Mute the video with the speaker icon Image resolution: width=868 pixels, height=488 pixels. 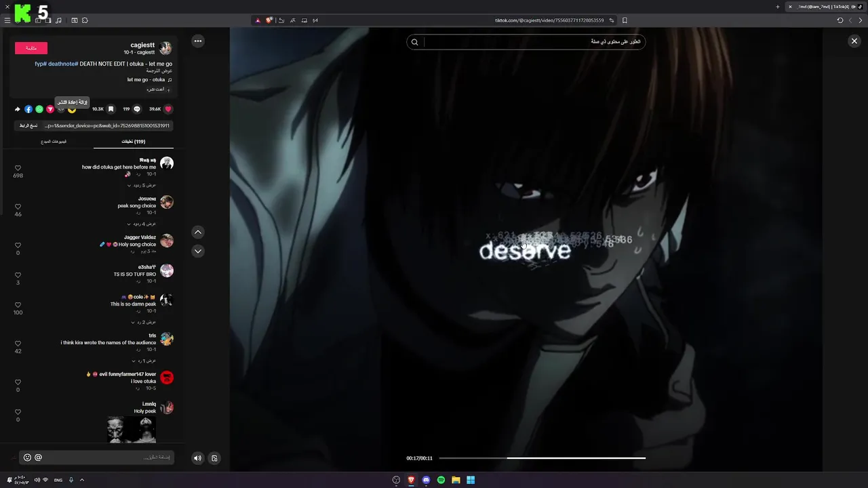pyautogui.click(x=197, y=458)
